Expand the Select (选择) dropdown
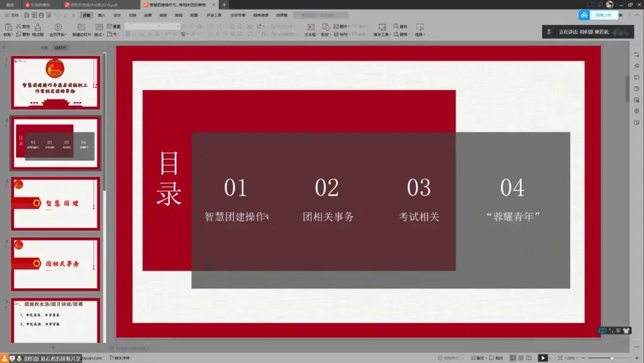Screen dimensions: 644x363 tap(420, 29)
